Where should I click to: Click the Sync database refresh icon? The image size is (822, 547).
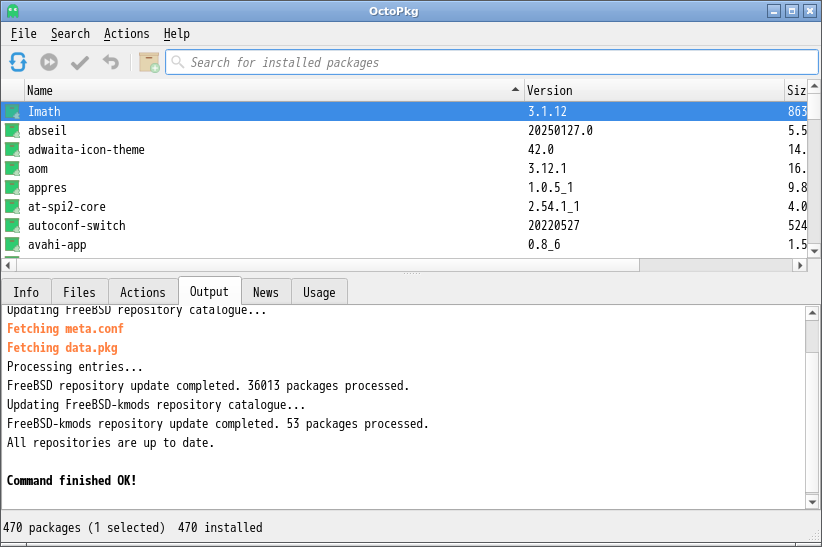(18, 62)
